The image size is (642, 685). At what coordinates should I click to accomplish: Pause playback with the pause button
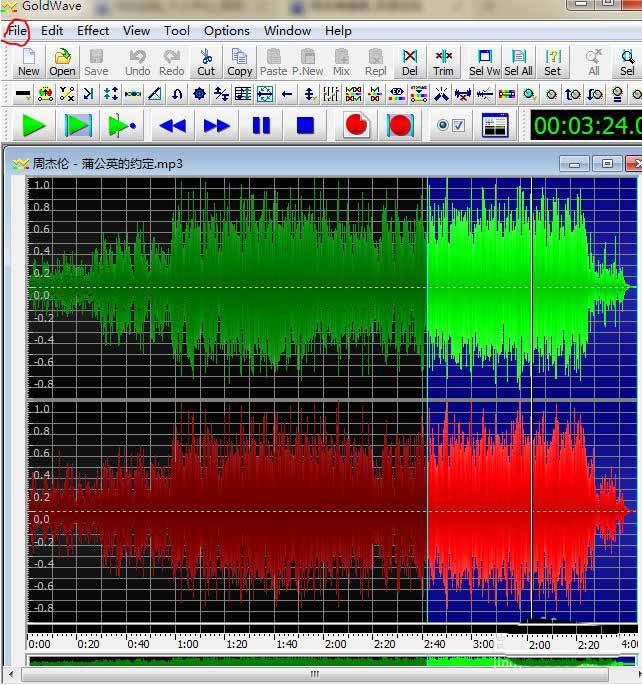click(261, 126)
